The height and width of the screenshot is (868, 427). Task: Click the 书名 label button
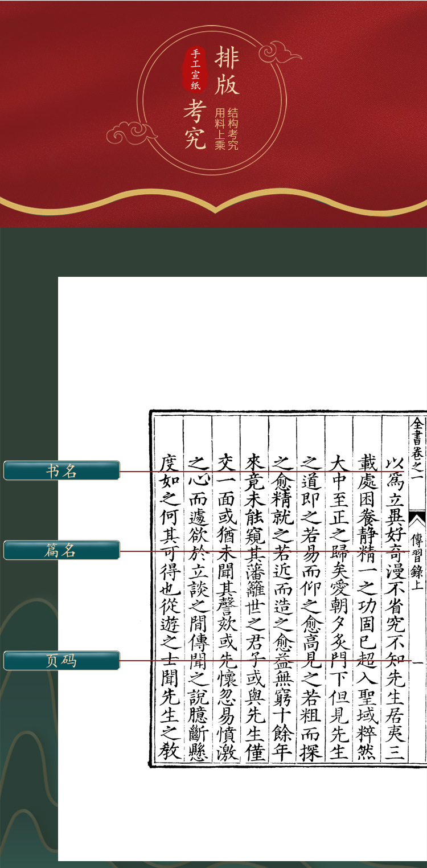61,470
